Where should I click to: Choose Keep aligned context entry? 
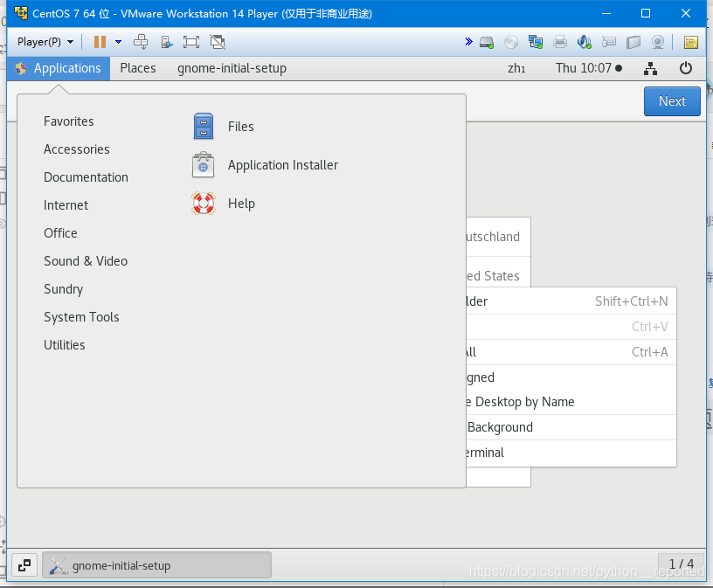(x=571, y=377)
